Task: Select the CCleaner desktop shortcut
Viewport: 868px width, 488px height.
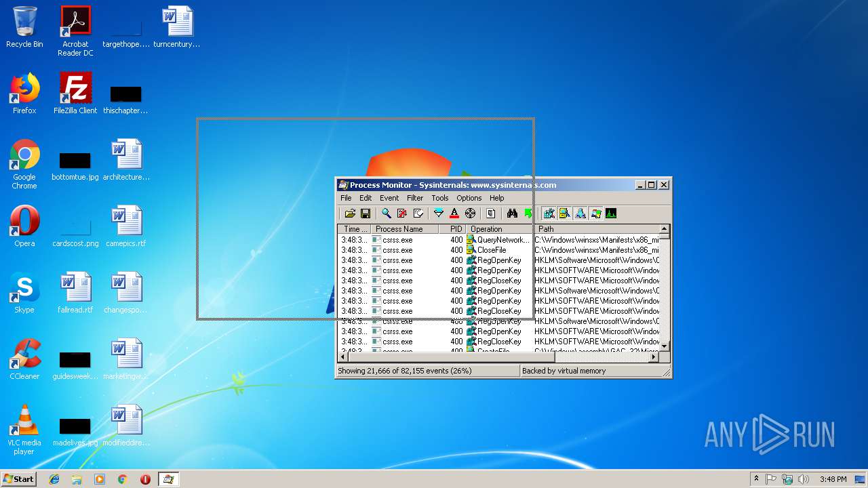Action: pyautogui.click(x=24, y=359)
